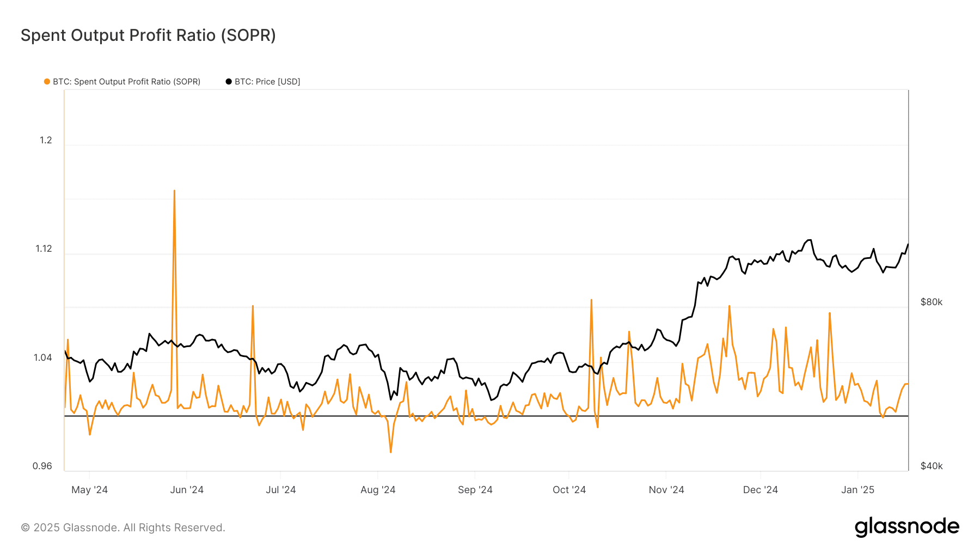980x552 pixels.
Task: Click the chart title Spent Output Profit Ratio
Action: pos(148,35)
